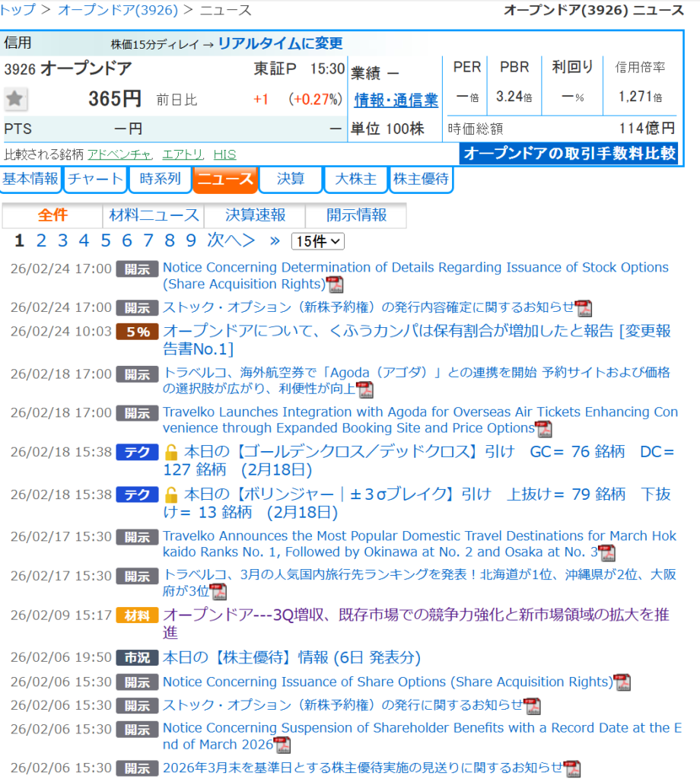
Task: Open PDF icon for Travelko March destinations notice
Action: 606,553
